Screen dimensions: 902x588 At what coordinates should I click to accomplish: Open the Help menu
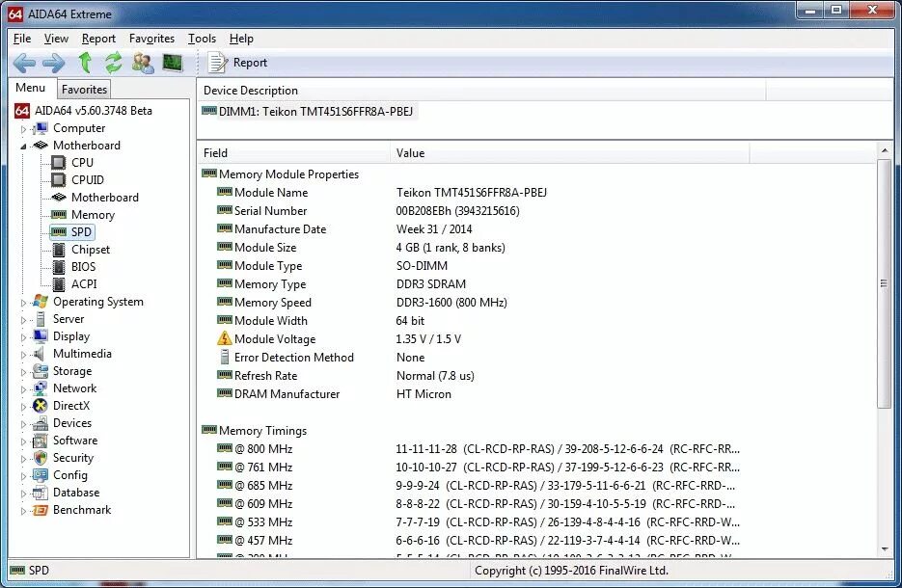tap(241, 39)
